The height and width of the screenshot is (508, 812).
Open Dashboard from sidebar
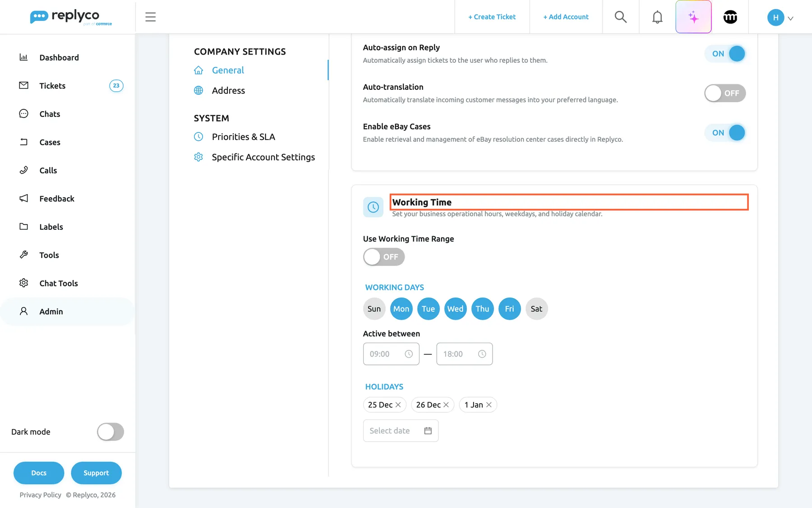[x=68, y=57]
